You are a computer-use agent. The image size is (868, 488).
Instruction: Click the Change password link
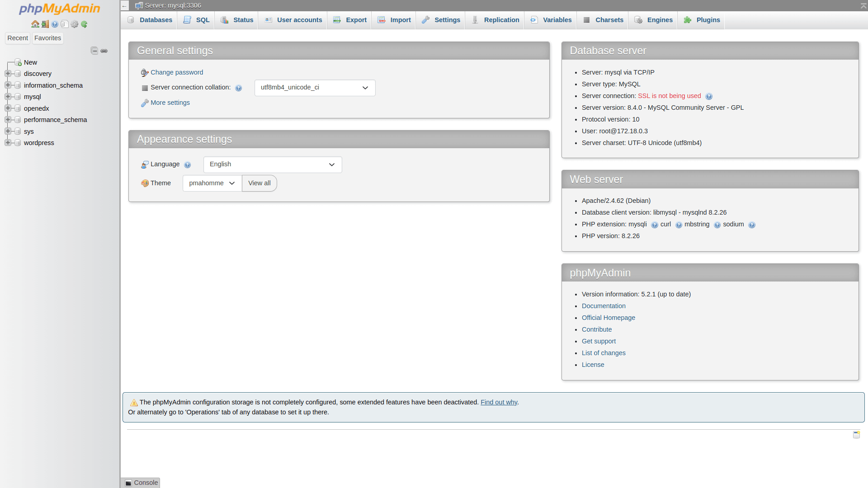click(x=177, y=72)
